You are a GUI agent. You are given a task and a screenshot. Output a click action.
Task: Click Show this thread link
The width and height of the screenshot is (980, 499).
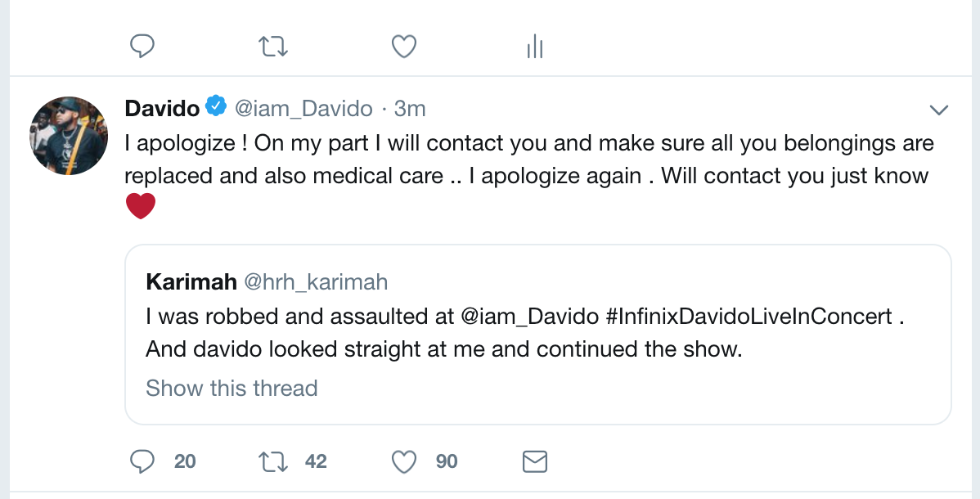(x=232, y=388)
